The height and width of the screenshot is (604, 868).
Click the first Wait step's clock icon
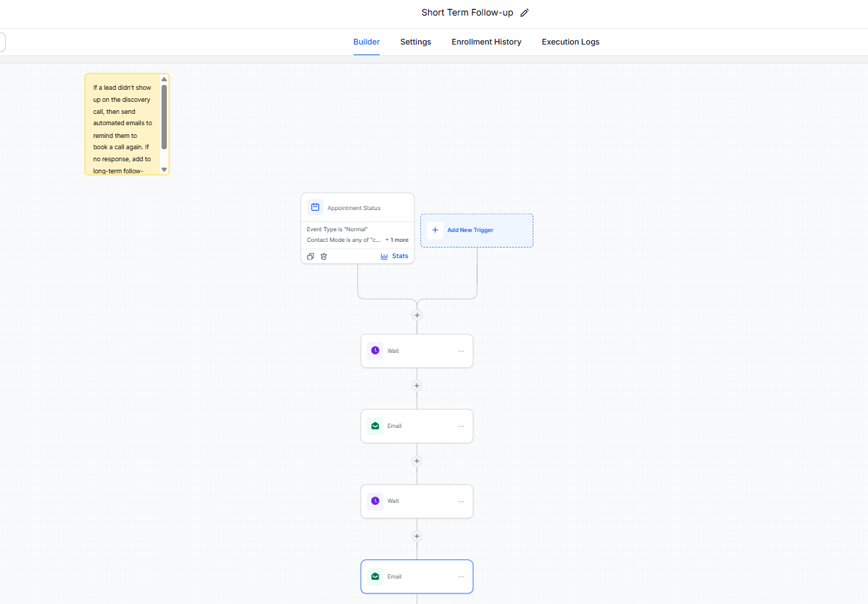click(375, 351)
